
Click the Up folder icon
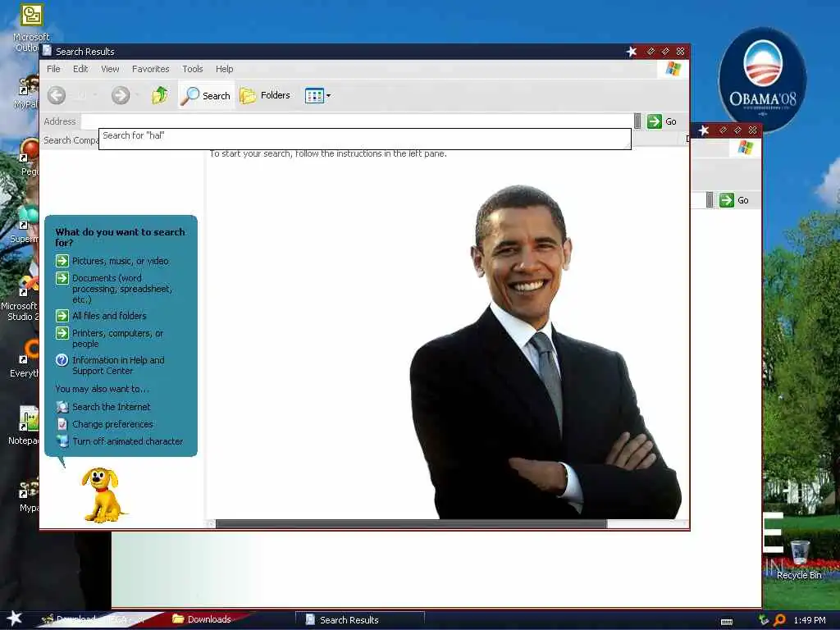point(160,95)
